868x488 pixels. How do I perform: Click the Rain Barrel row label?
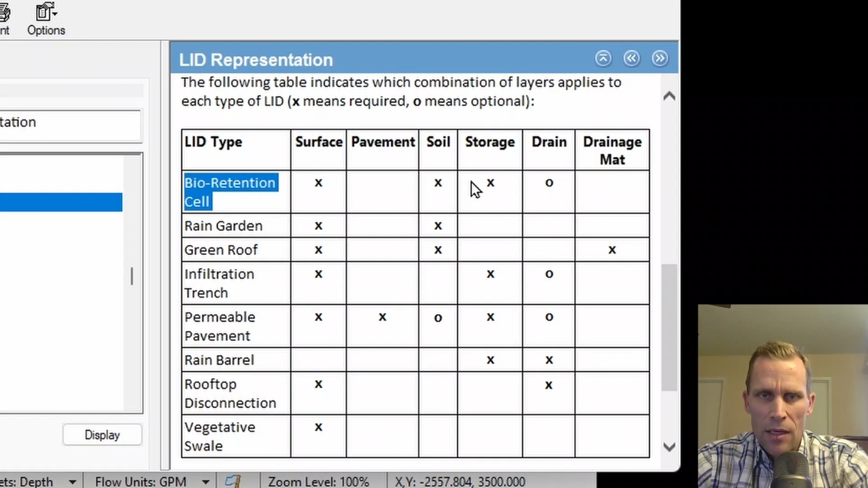(219, 360)
